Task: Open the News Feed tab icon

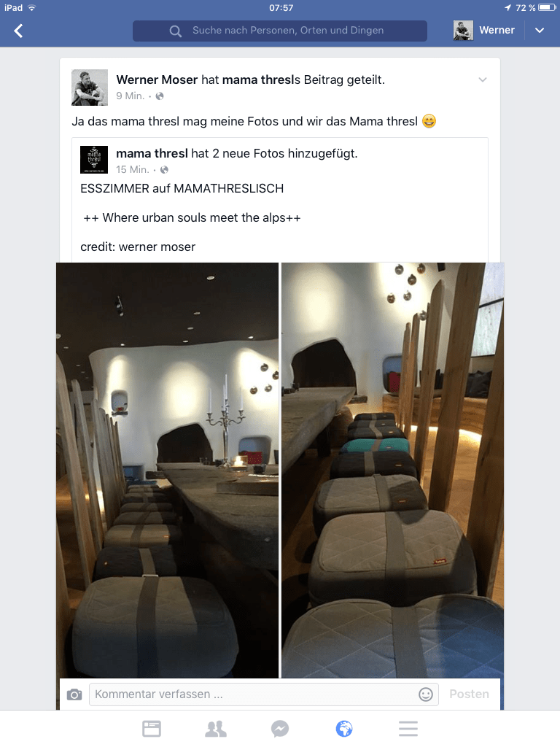Action: point(152,729)
